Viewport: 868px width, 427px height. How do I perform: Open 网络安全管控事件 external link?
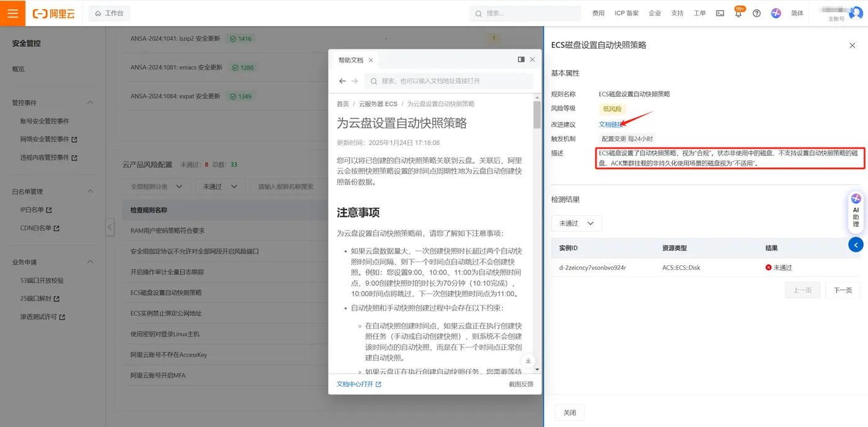48,139
